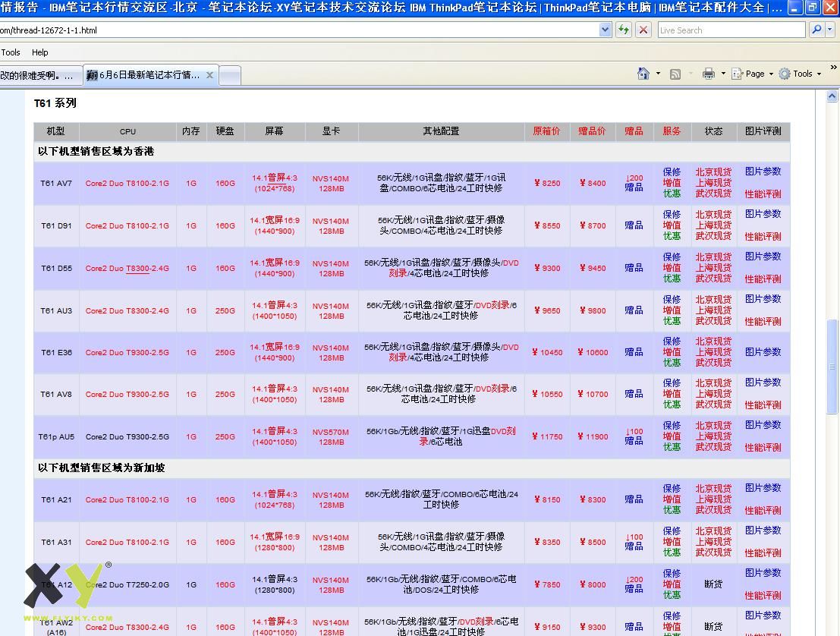
Task: Open 图片参数 link for T61 E36
Action: (763, 352)
